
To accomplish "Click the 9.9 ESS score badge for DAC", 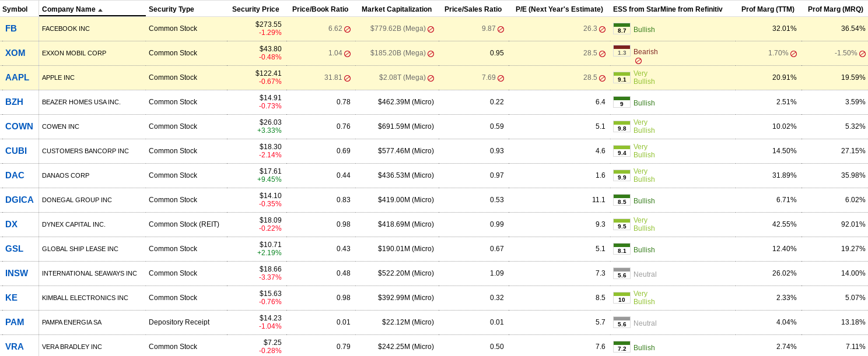I will (622, 175).
